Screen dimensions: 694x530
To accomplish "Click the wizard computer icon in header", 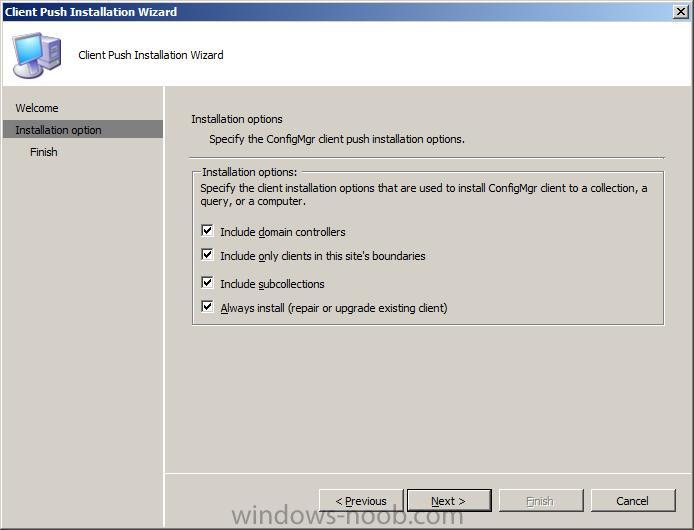I will [x=37, y=55].
